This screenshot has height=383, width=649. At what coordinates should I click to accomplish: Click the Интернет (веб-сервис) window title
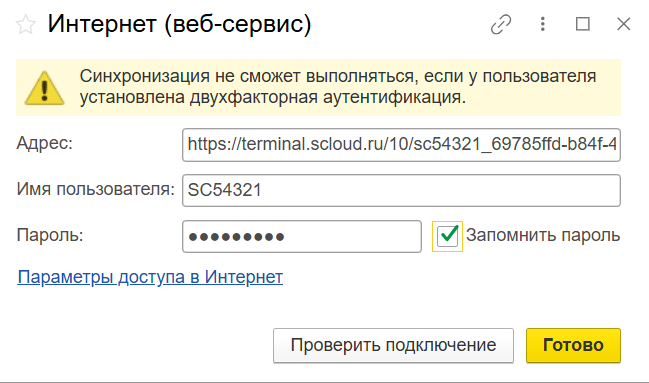tap(179, 24)
